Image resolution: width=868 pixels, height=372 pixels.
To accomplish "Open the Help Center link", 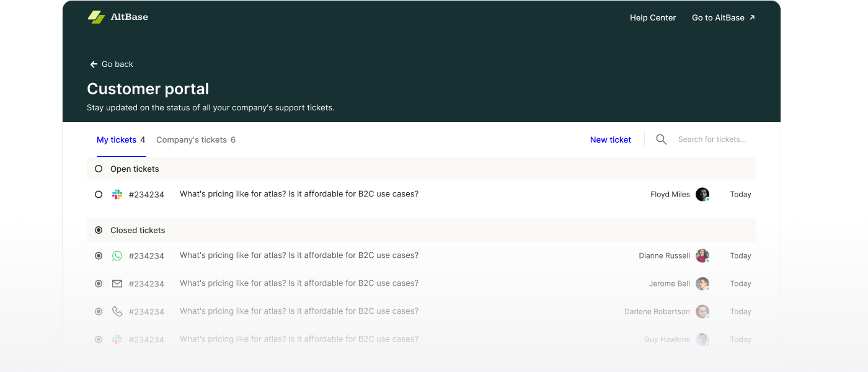I will click(x=653, y=17).
